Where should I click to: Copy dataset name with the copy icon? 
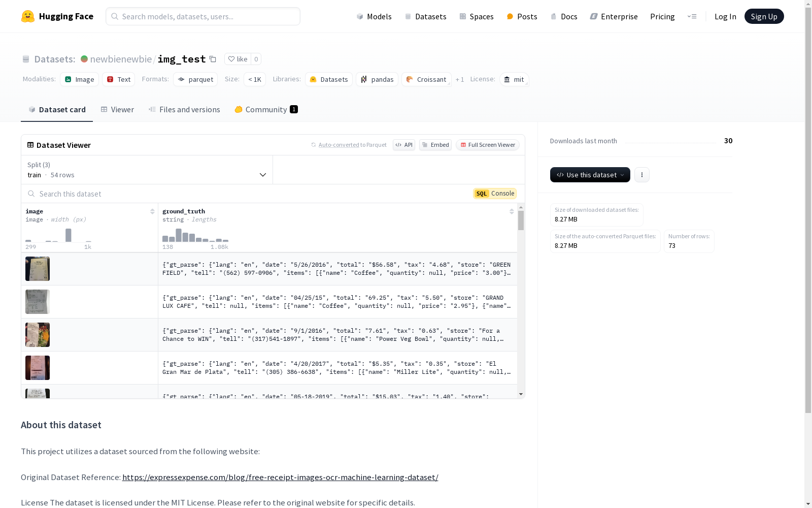click(x=213, y=59)
